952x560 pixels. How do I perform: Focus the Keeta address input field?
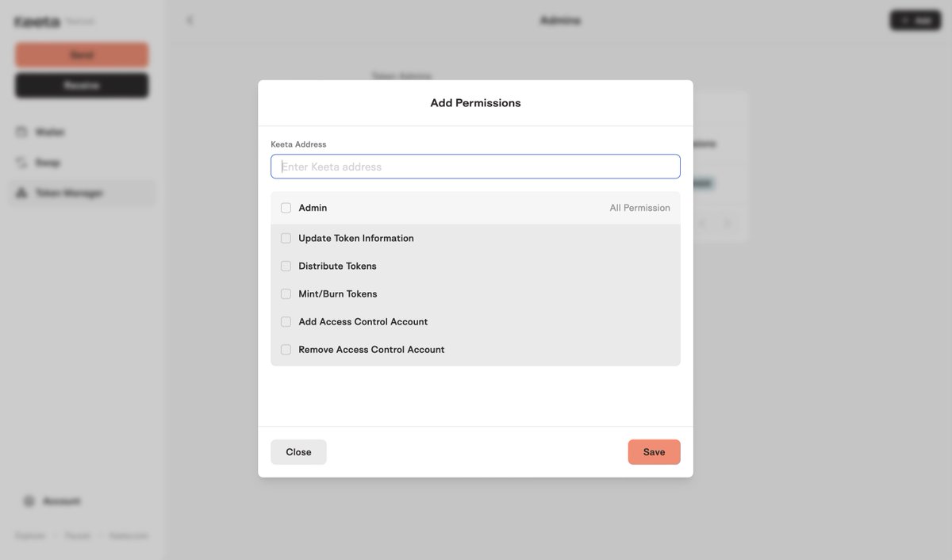pyautogui.click(x=475, y=167)
